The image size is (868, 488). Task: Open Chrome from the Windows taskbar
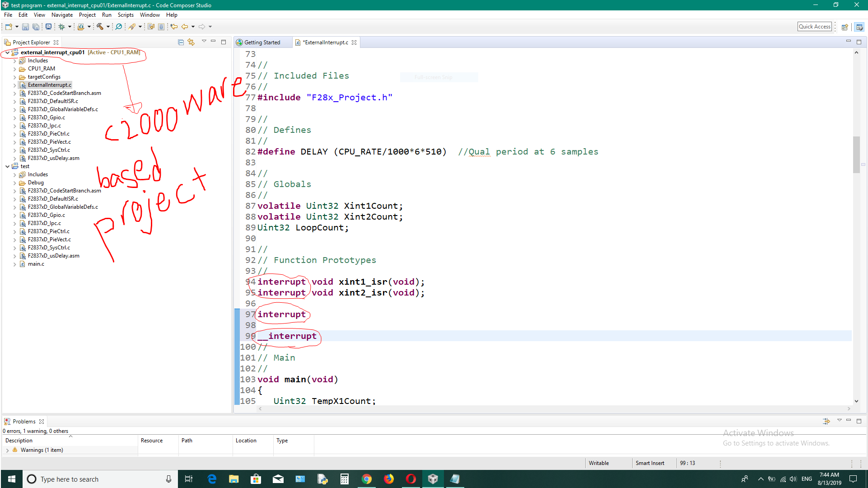point(367,479)
